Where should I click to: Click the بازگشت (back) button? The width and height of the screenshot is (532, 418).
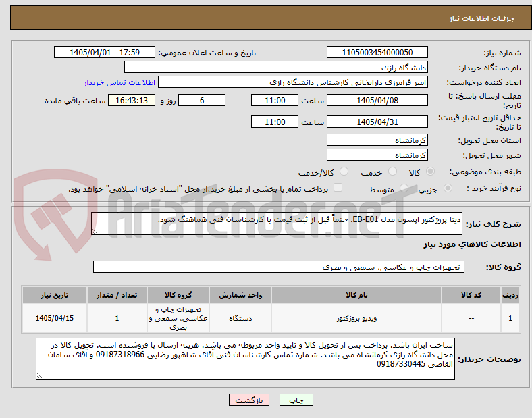[x=249, y=400]
